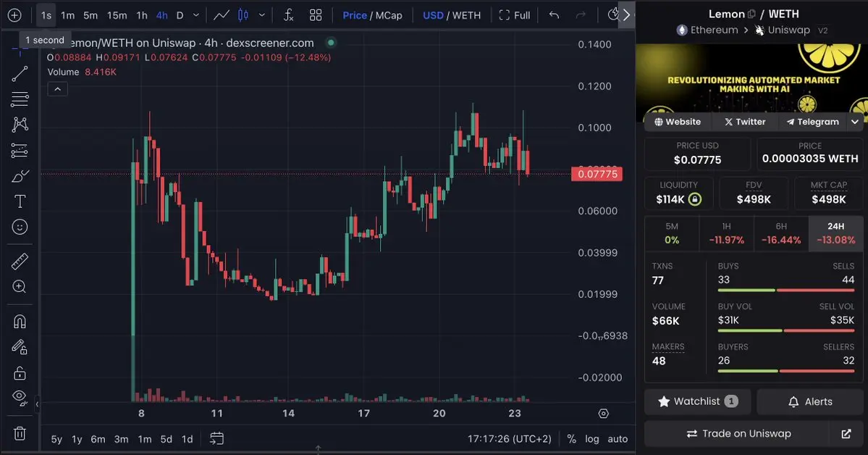Select the ruler measure tool
Image resolution: width=868 pixels, height=455 pixels.
20,261
